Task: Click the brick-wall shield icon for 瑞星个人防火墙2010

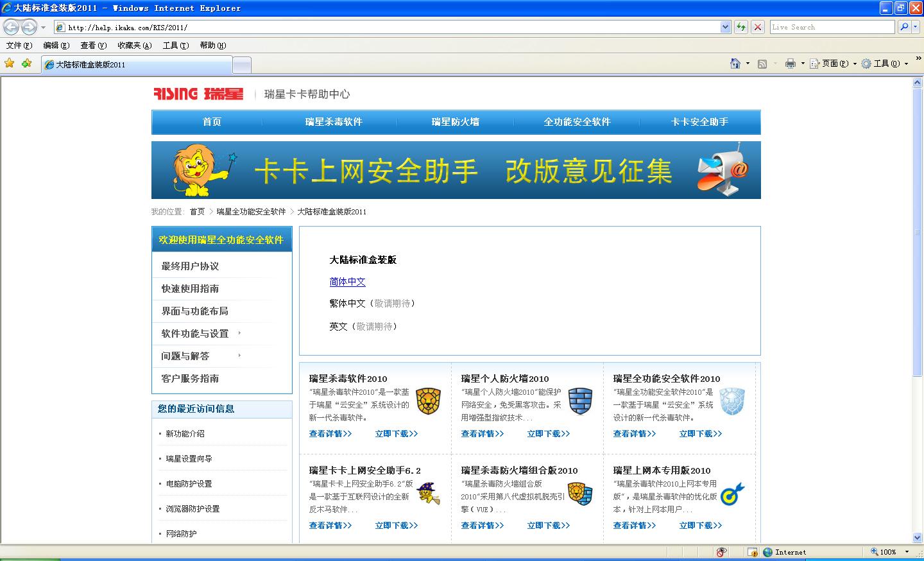Action: tap(580, 401)
